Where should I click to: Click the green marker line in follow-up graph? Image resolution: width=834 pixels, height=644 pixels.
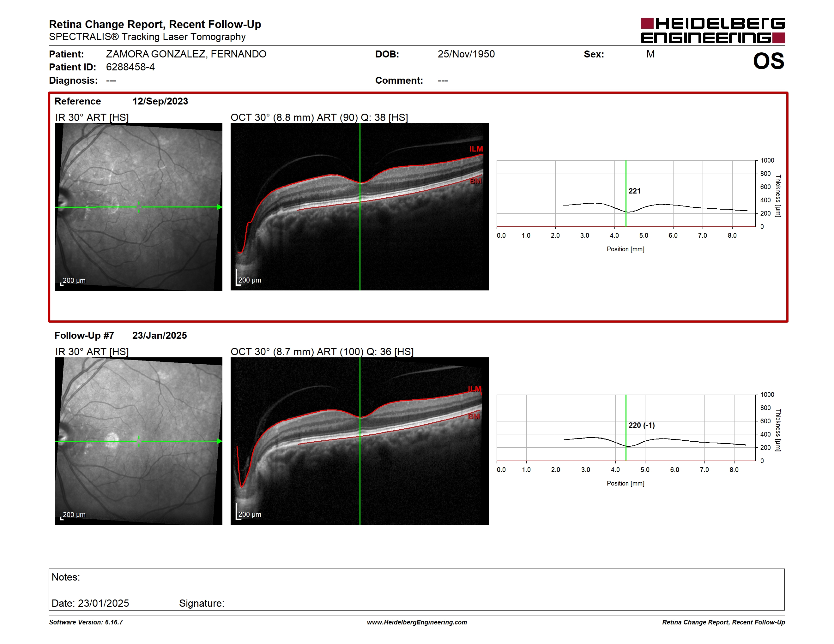[626, 428]
